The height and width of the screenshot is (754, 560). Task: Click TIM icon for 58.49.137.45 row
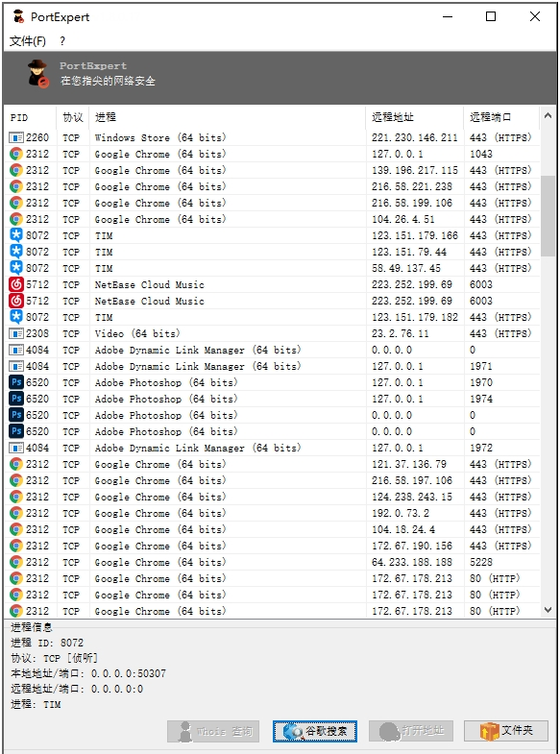click(x=16, y=268)
